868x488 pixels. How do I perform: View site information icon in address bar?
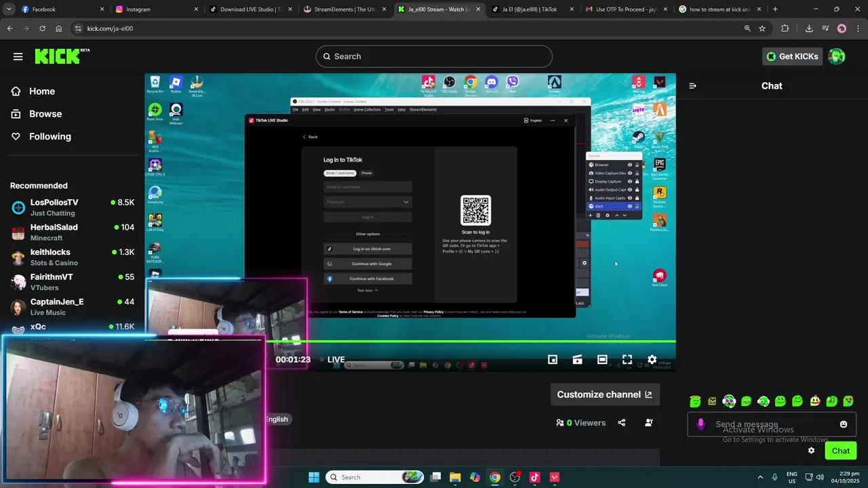click(78, 28)
